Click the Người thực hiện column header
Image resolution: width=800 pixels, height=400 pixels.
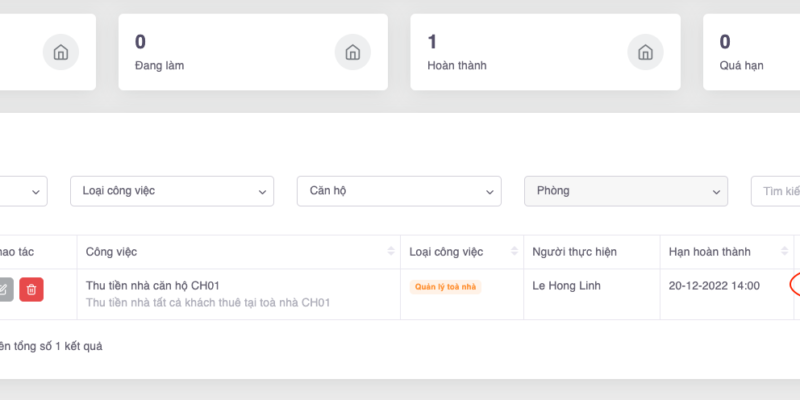tap(577, 252)
